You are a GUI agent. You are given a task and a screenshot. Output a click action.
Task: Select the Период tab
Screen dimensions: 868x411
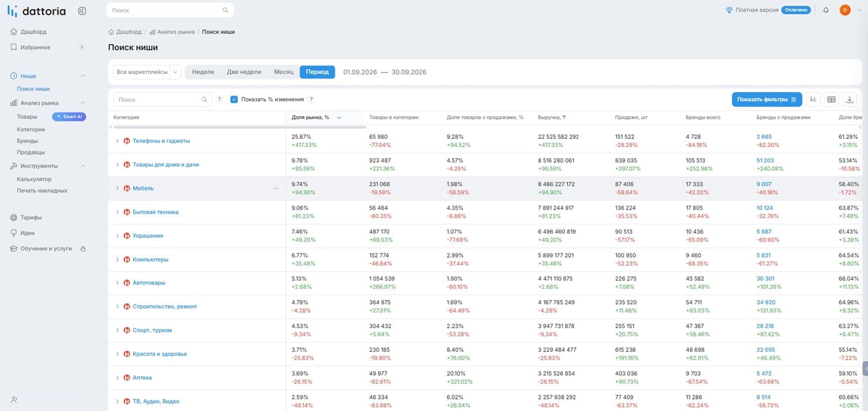tap(318, 72)
